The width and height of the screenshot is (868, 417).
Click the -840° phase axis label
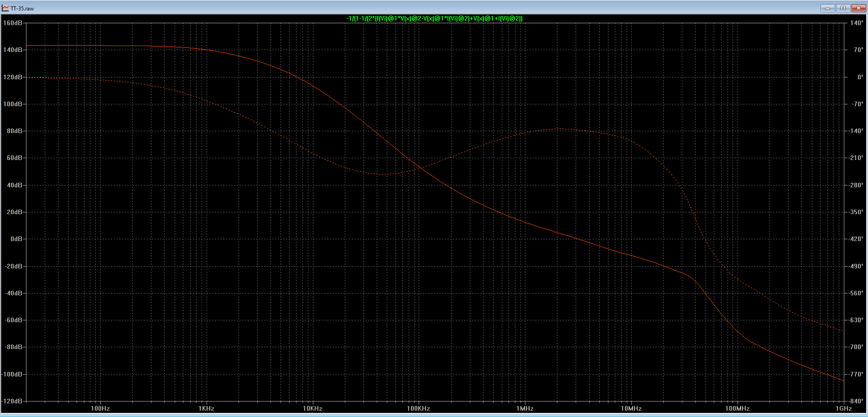[856, 401]
